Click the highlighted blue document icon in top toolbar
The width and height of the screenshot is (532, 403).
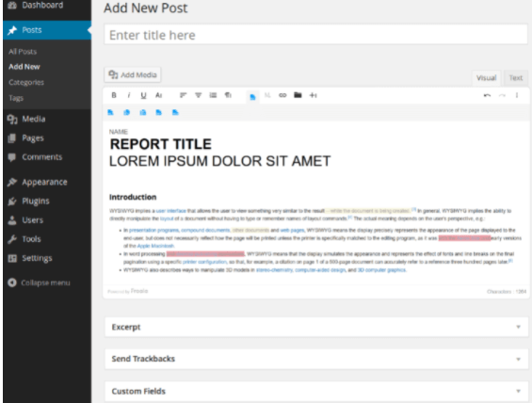[x=252, y=97]
